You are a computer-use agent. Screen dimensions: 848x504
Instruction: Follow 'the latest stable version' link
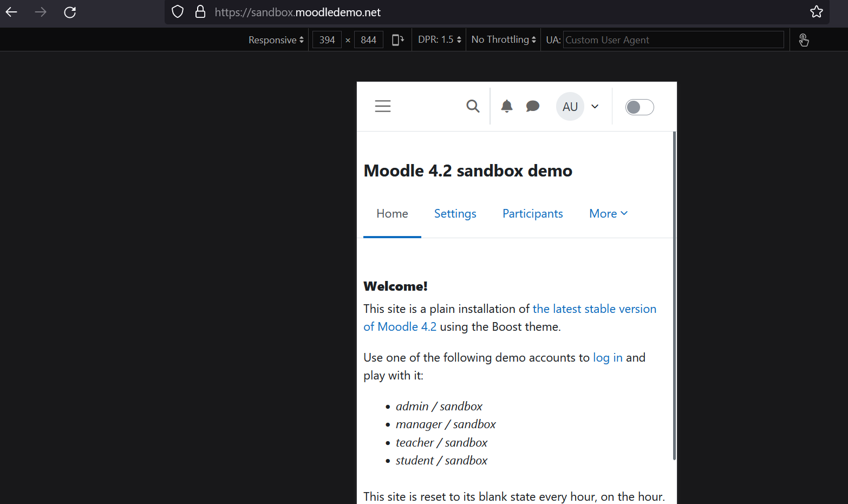pyautogui.click(x=595, y=309)
